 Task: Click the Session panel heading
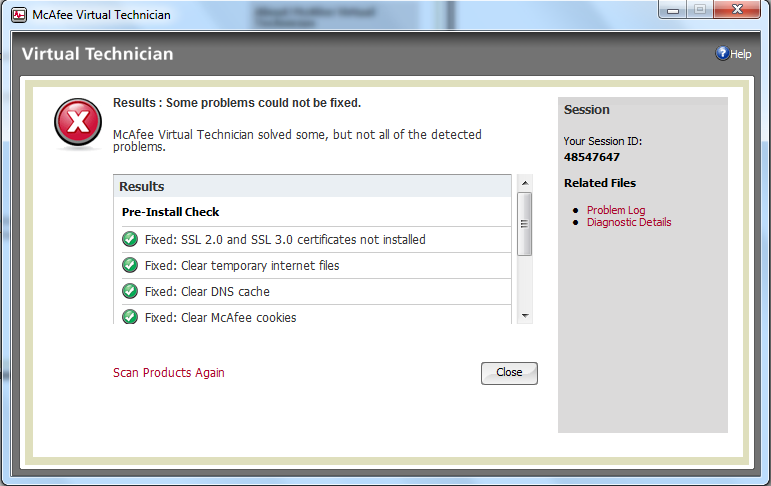pos(587,110)
